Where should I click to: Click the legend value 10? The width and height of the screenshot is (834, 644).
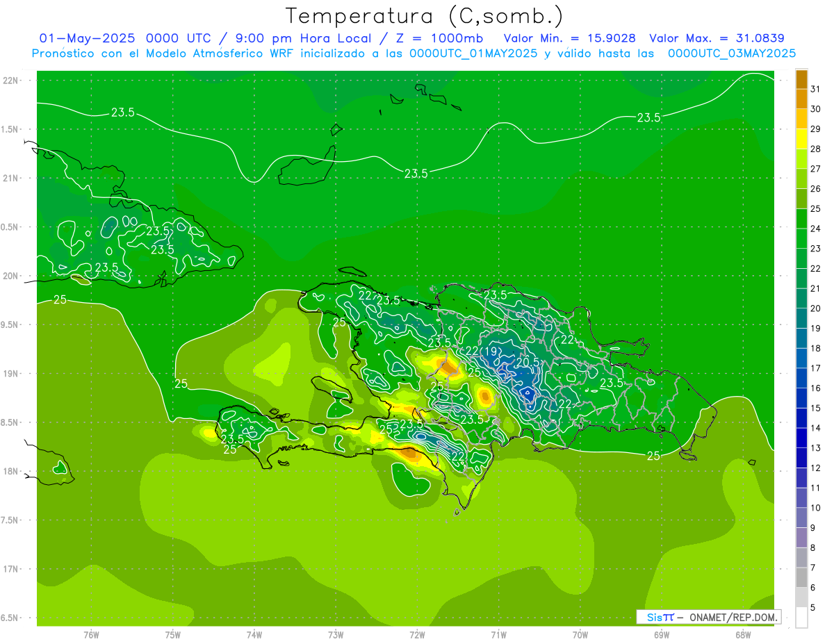click(x=816, y=508)
